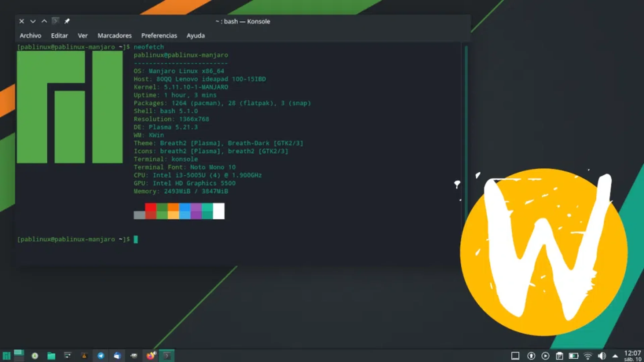Image resolution: width=644 pixels, height=362 pixels.
Task: Unshade Konsole using the up chevron
Action: tap(44, 21)
